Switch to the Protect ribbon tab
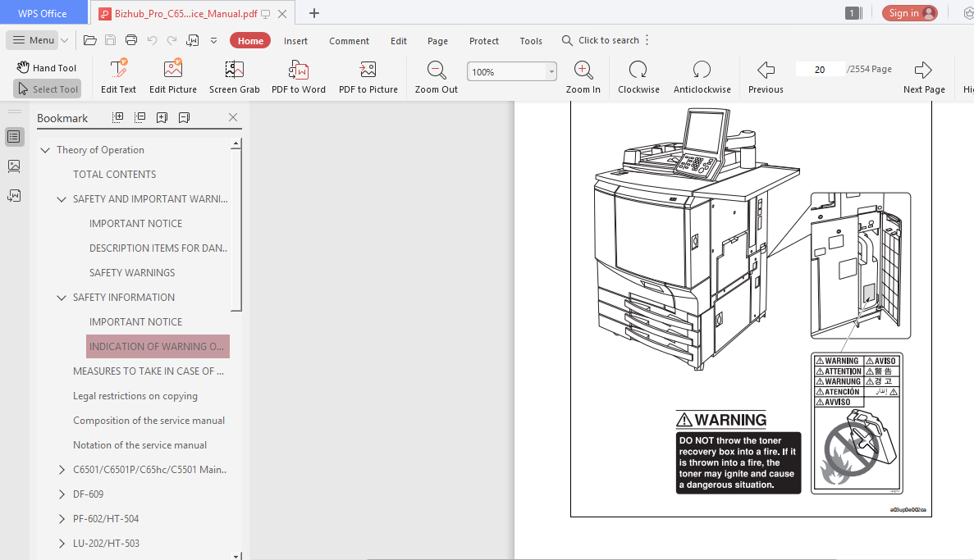This screenshot has height=560, width=974. pyautogui.click(x=484, y=41)
